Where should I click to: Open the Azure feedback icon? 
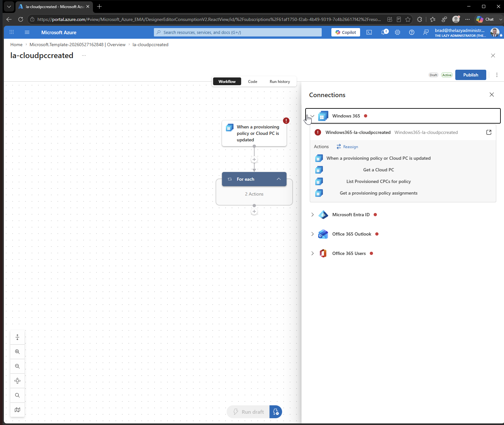click(x=426, y=32)
